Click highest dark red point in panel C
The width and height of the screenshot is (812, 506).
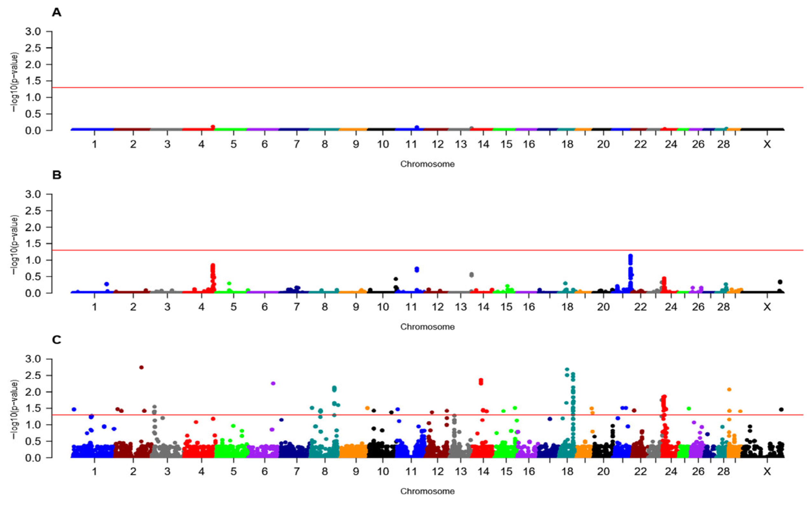tap(141, 367)
